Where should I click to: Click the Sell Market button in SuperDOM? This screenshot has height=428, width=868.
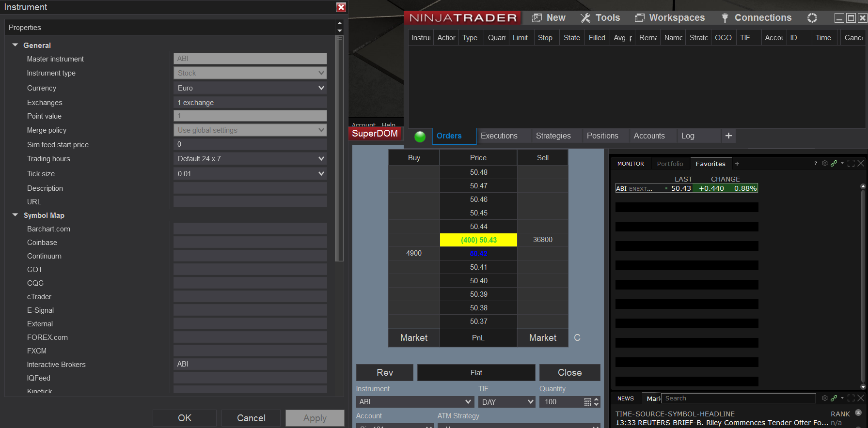(543, 338)
